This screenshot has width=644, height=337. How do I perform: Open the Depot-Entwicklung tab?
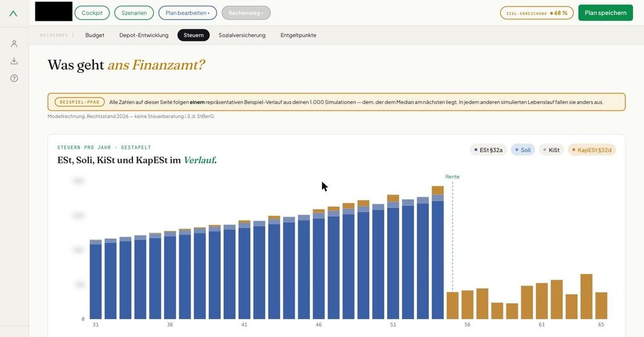click(x=144, y=35)
